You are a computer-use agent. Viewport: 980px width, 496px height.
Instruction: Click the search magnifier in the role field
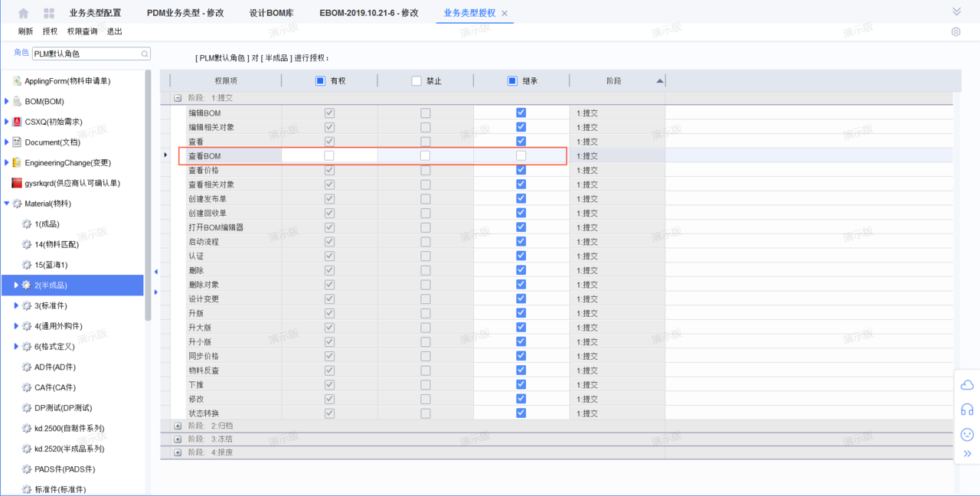coord(144,54)
